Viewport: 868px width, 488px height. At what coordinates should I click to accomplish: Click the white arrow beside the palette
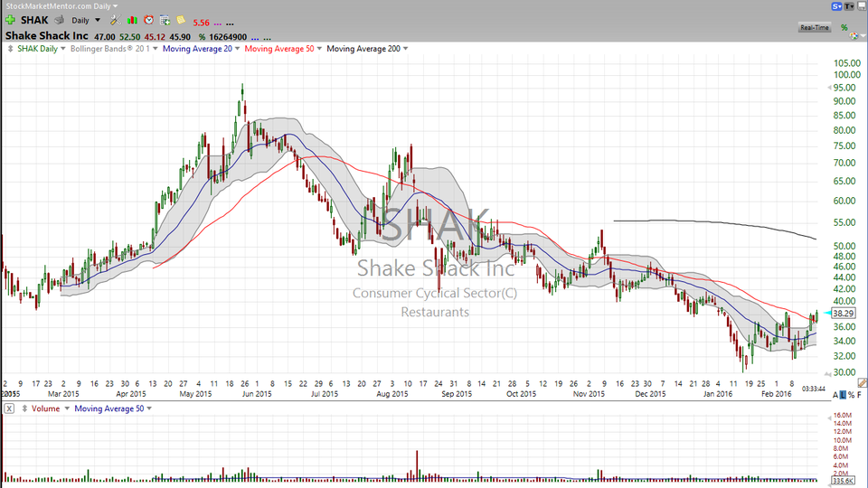point(863,36)
